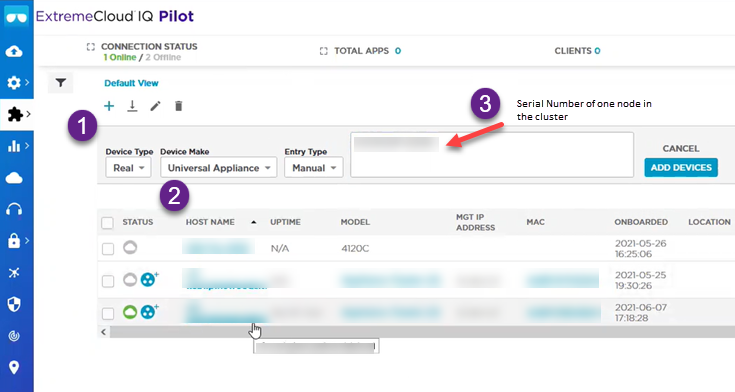
Task: Click the pencil edit icon
Action: click(155, 106)
